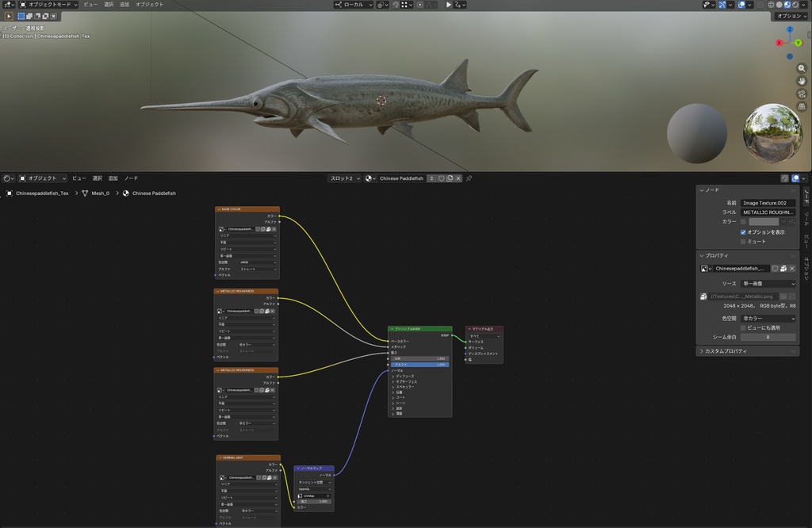Toggle X-ray mode in the viewport header
The image size is (812, 528).
tap(760, 5)
